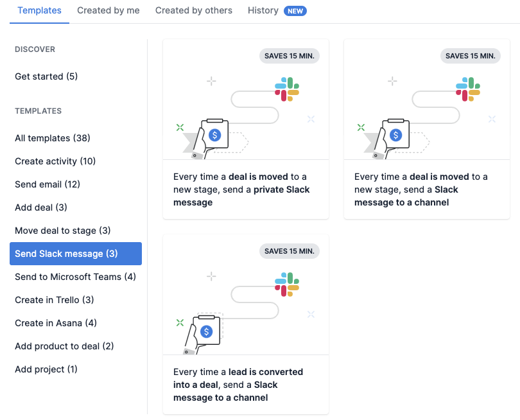Click the SAVES 15 MIN badge on first card

[289, 56]
